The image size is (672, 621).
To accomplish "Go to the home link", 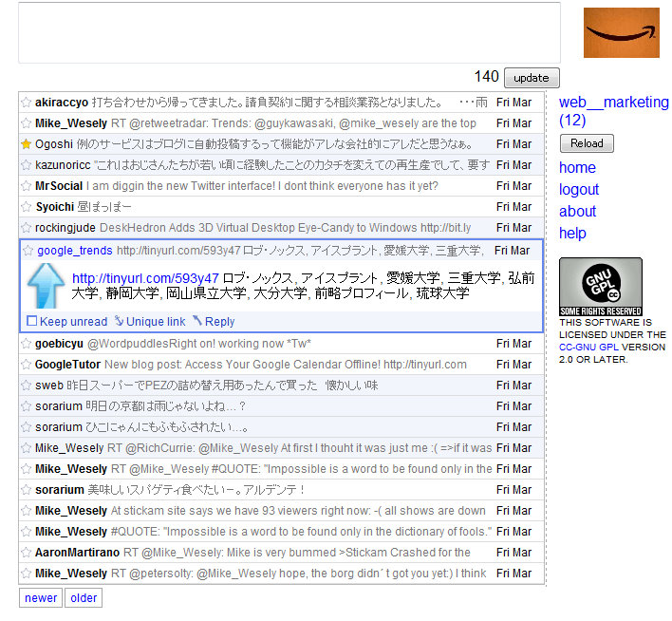I will tap(577, 168).
